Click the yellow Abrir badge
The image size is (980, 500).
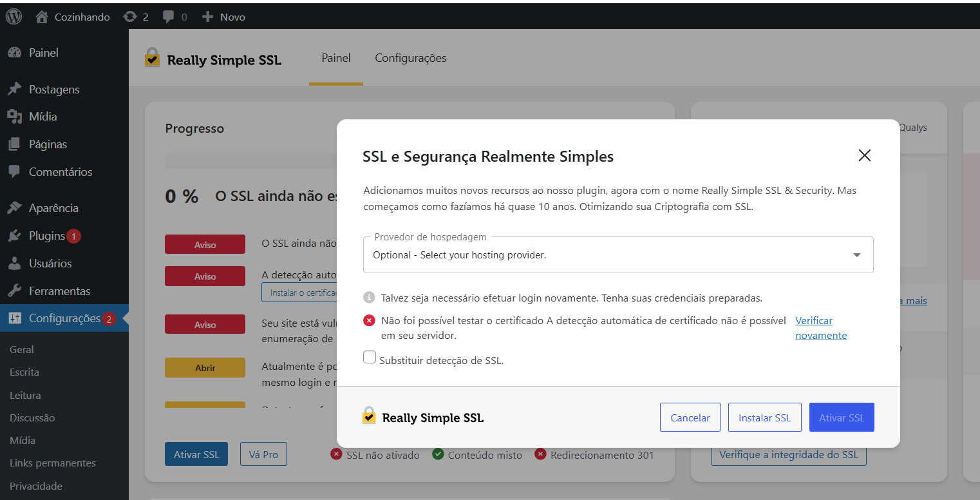click(x=205, y=368)
